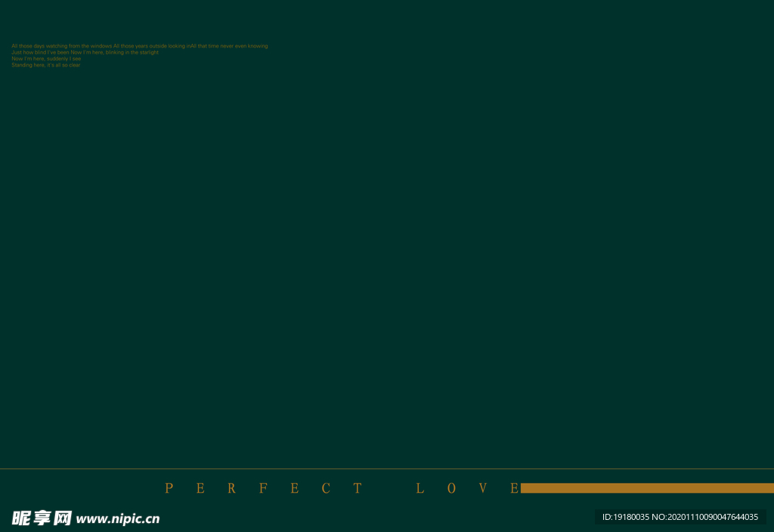Click the thick gold bar after LOVE

[647, 488]
